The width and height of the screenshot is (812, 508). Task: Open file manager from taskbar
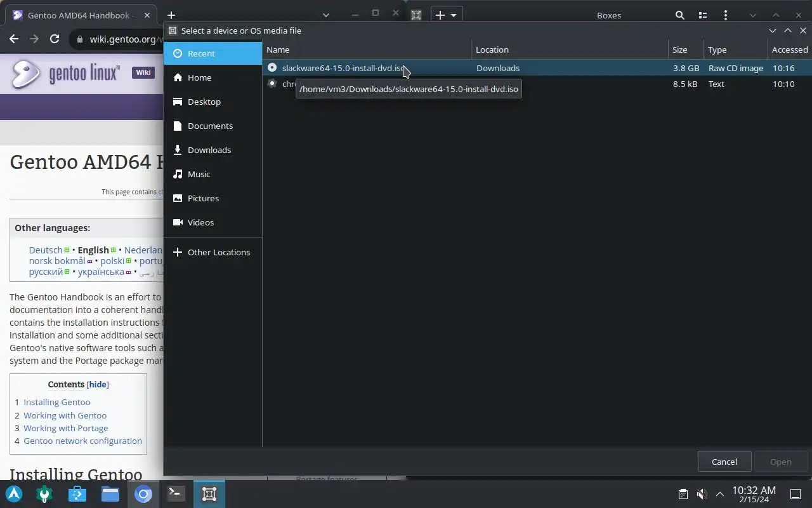tap(110, 494)
